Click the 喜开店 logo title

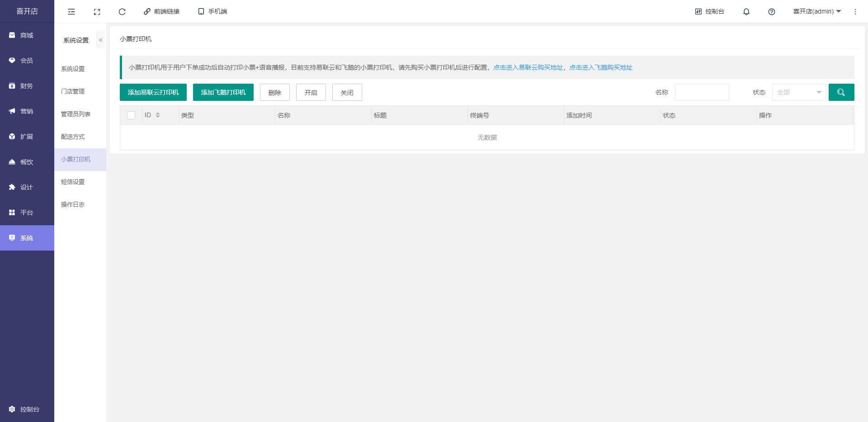tap(27, 11)
